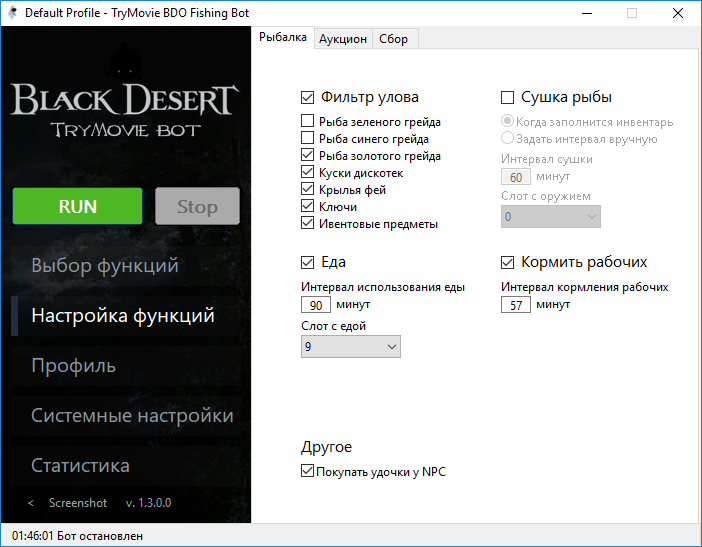This screenshot has height=547, width=702.
Task: Click the food interval field showing 90
Action: click(x=316, y=305)
